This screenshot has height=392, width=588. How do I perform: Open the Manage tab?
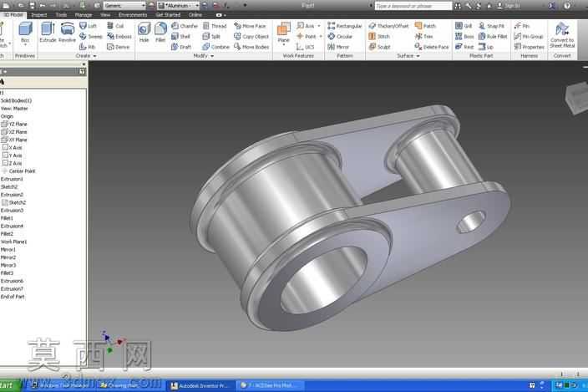84,15
